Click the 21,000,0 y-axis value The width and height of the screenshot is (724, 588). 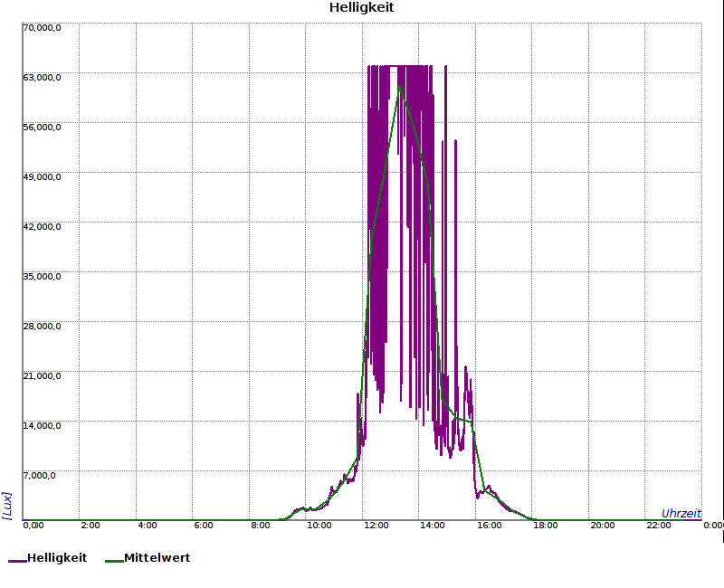42,376
